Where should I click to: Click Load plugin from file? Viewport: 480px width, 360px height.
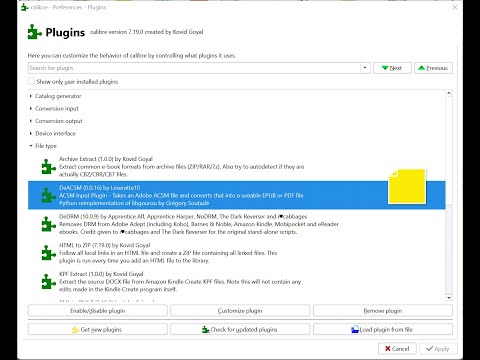pyautogui.click(x=383, y=329)
